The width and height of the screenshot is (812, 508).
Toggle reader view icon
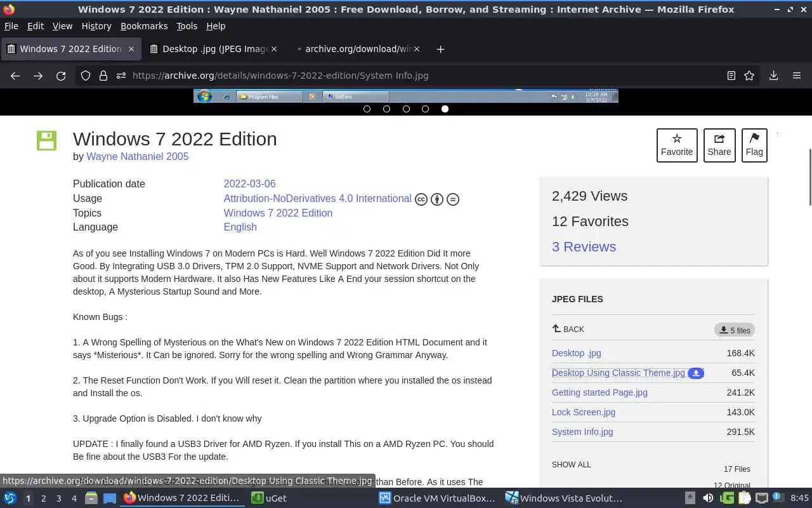(x=731, y=76)
